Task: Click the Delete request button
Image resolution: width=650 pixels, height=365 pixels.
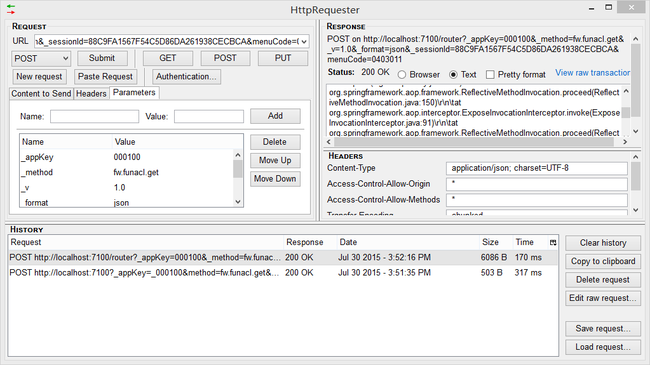Action: pyautogui.click(x=603, y=280)
